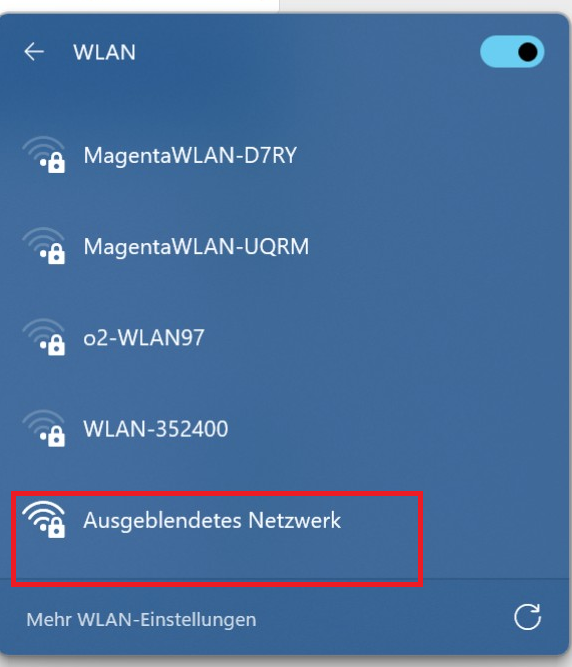Viewport: 572px width, 667px height.
Task: Connect to the MagentaWLAN-UQRM network
Action: (196, 247)
